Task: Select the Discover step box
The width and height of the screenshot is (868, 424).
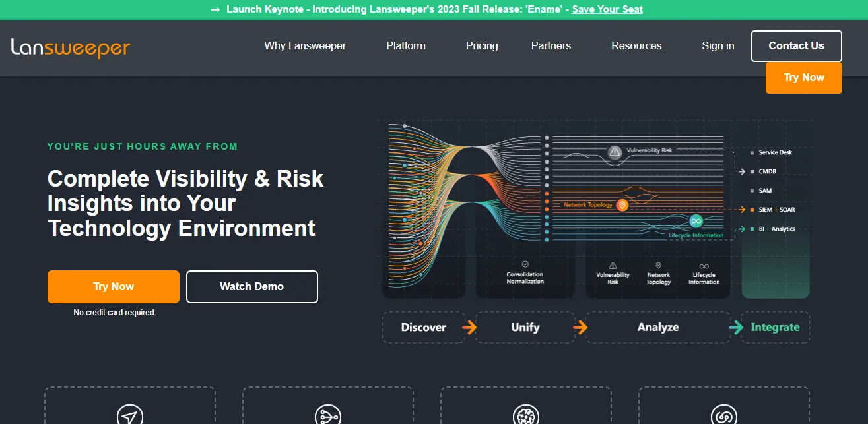Action: [x=423, y=327]
